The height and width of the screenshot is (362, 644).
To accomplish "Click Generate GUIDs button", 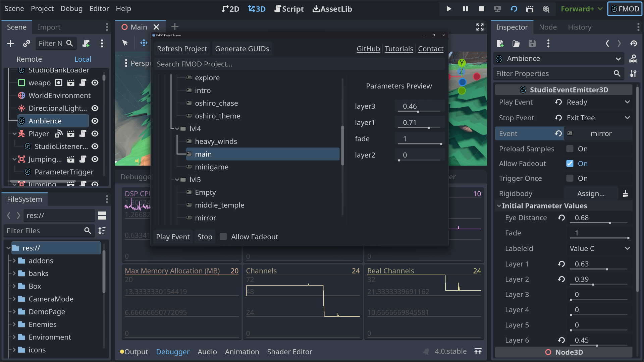I will (x=242, y=49).
